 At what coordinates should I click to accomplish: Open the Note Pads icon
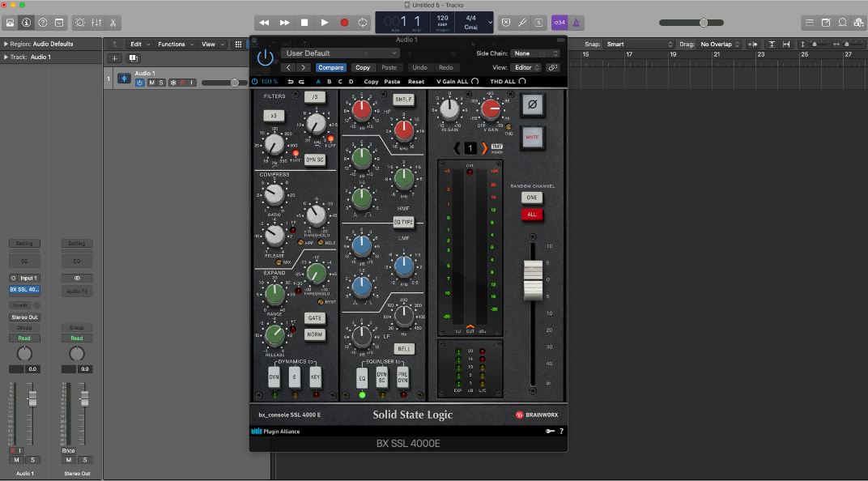(826, 23)
